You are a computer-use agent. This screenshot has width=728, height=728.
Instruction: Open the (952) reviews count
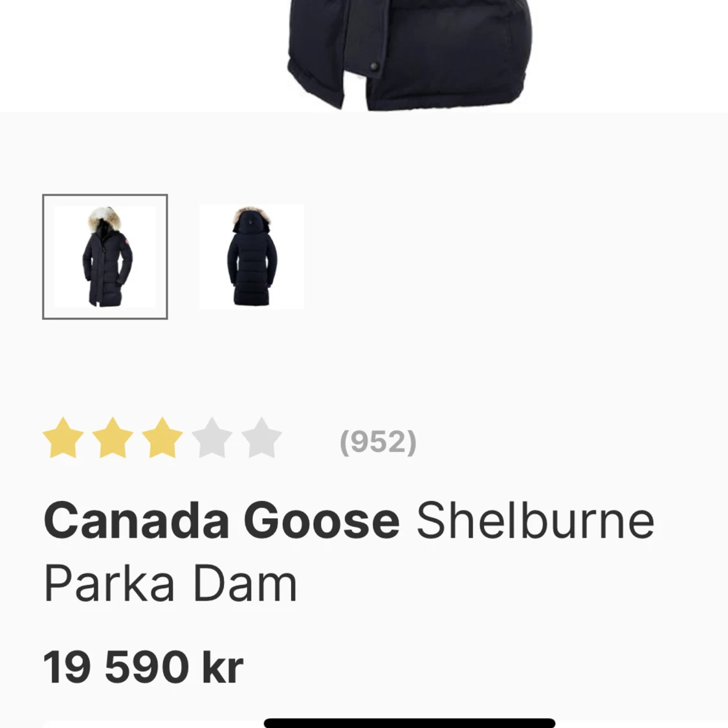pyautogui.click(x=379, y=441)
